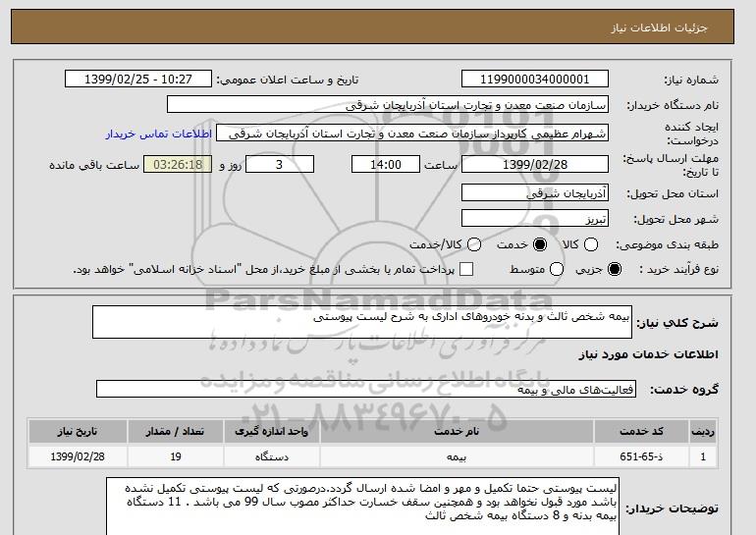The height and width of the screenshot is (535, 756).
Task: Click the public announcement date-time field
Action: 138,80
